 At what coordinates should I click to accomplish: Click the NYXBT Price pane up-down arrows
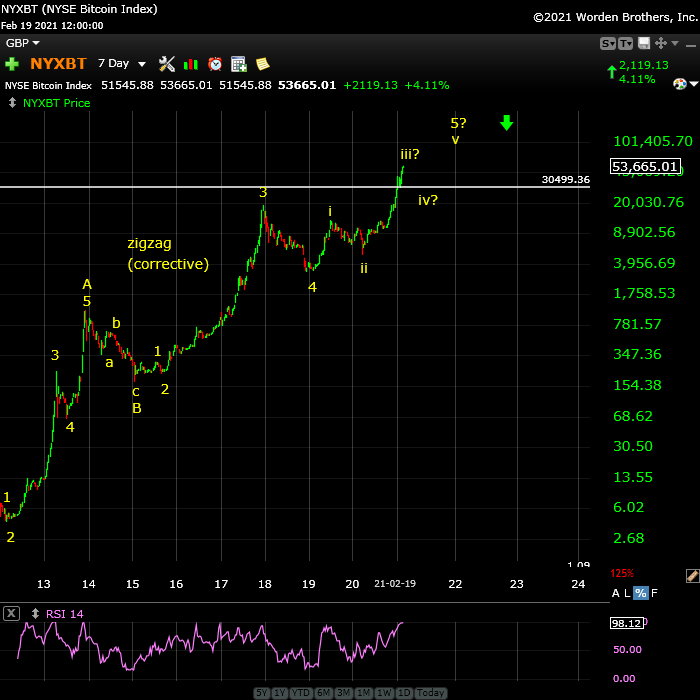(x=12, y=103)
